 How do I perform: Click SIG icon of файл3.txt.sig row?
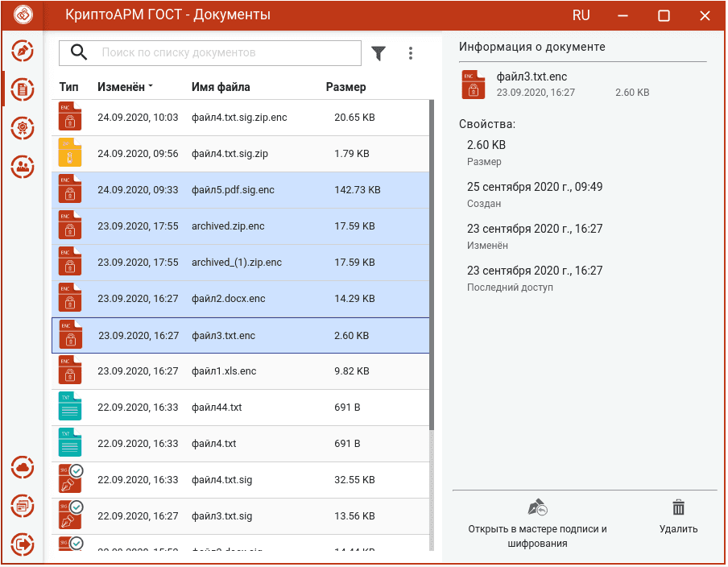click(71, 515)
